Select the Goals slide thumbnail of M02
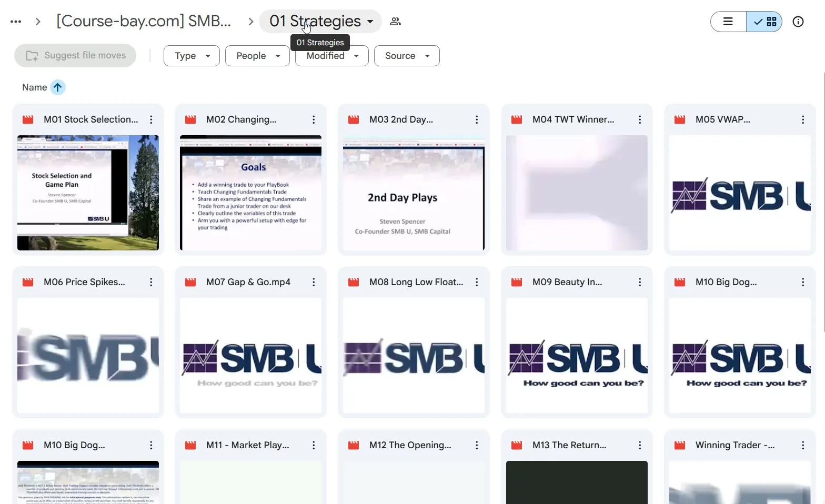825x504 pixels. pos(251,193)
